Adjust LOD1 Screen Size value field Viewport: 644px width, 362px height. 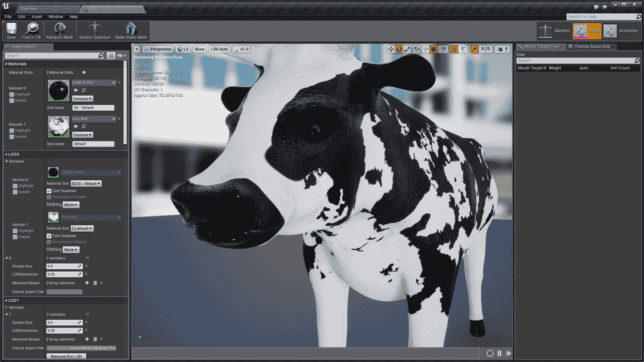coord(64,323)
